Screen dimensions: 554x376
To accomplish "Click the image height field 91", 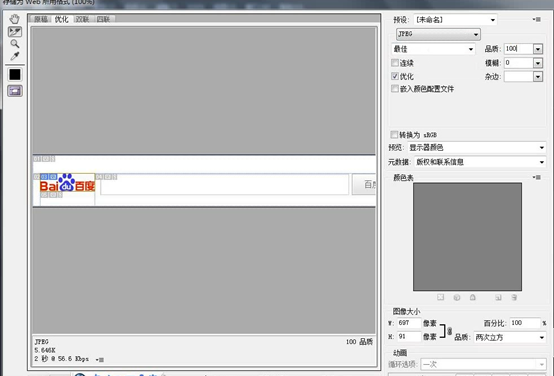I will pos(409,336).
